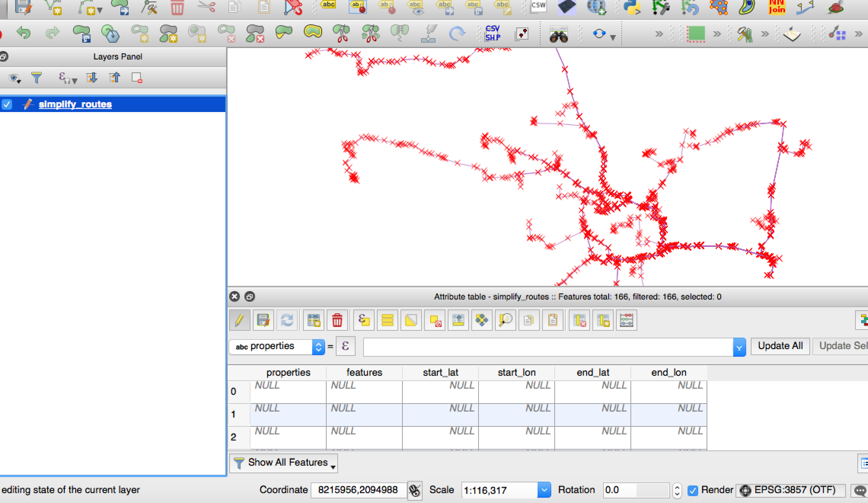
Task: Click the start_lat column header
Action: (x=440, y=372)
